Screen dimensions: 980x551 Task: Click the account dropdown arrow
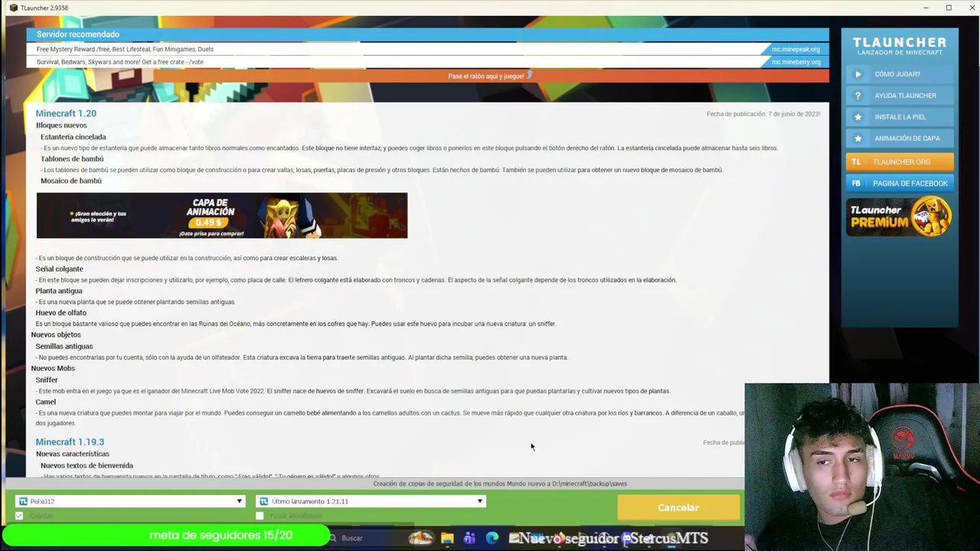point(239,501)
